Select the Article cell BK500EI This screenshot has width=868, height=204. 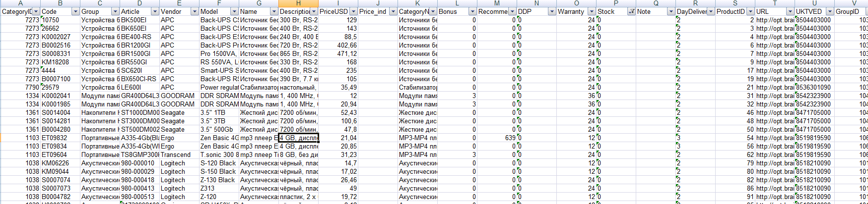[x=139, y=20]
